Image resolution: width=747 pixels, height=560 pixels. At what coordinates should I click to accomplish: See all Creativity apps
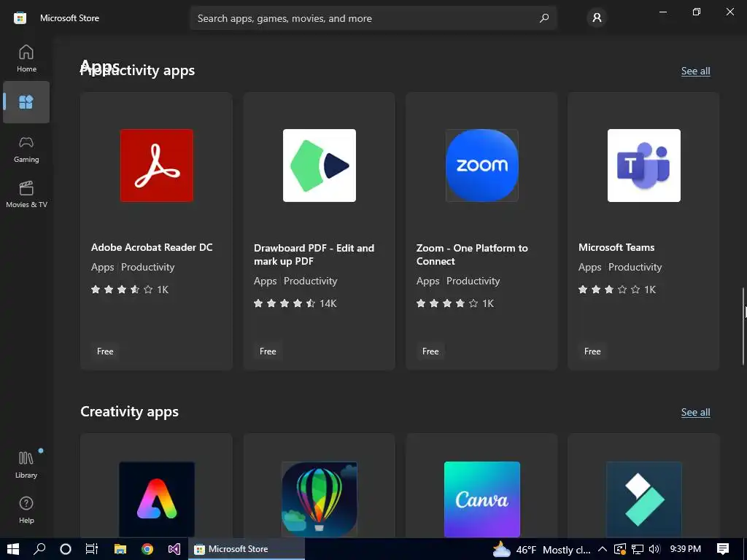(x=695, y=413)
